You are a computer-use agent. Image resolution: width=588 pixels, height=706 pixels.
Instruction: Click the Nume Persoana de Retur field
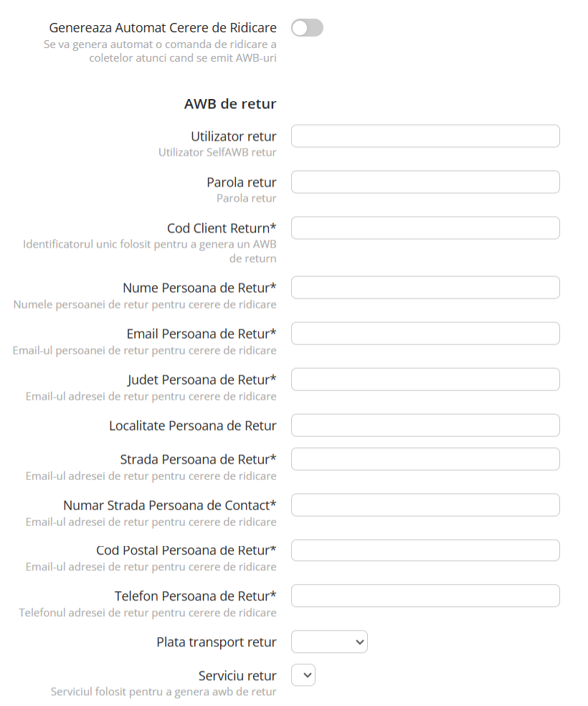point(425,287)
